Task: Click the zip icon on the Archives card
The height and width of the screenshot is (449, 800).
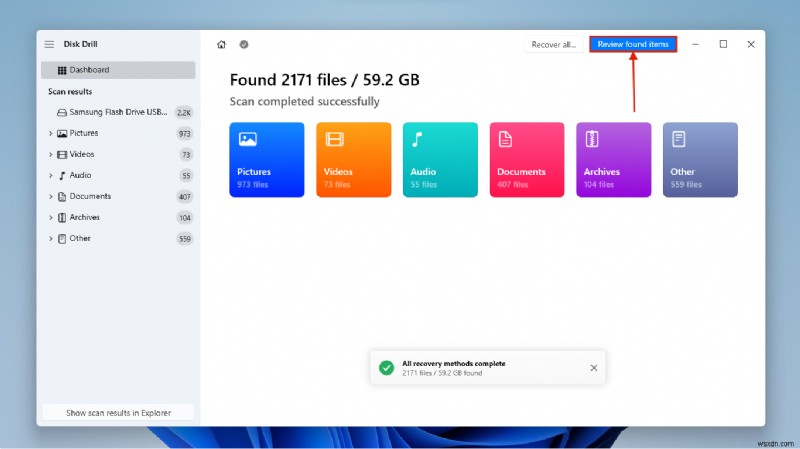Action: point(592,139)
